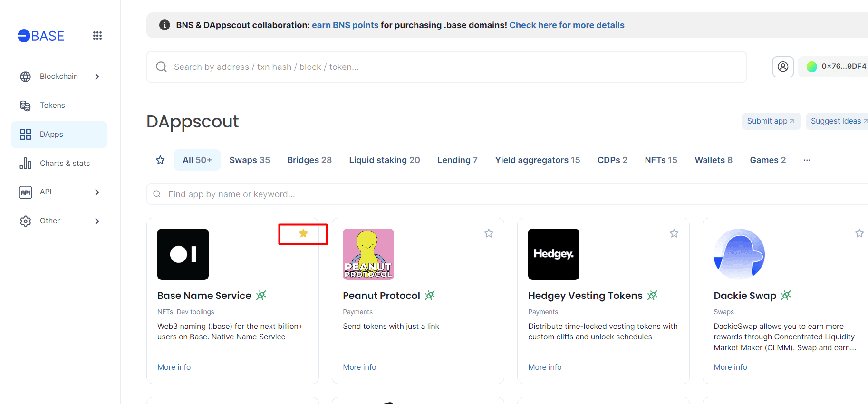
Task: Open More info for Base Name Service
Action: point(174,367)
